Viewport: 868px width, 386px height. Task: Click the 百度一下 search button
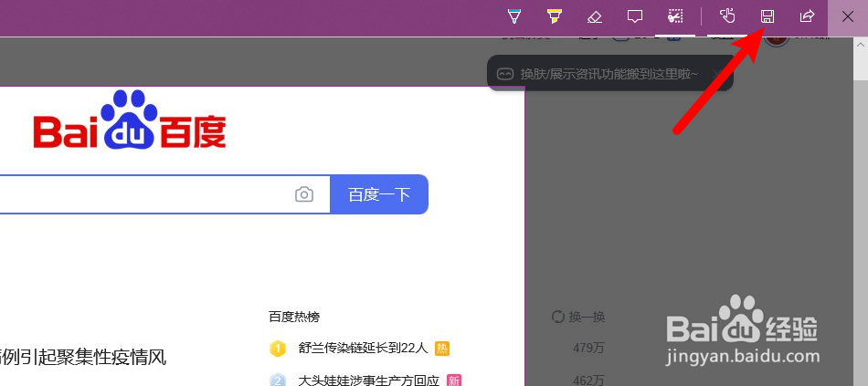point(379,194)
